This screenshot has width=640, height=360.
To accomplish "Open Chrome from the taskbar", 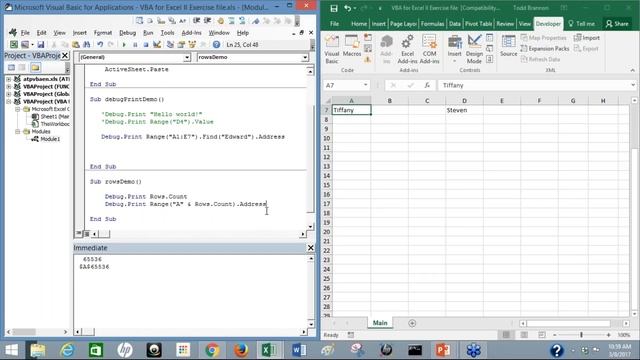I will point(212,350).
